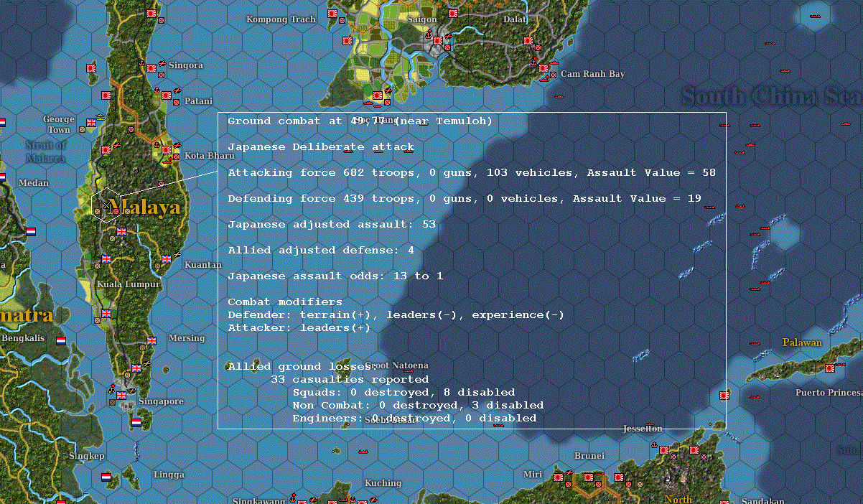Select the British flag unit at George Town

pos(91,123)
